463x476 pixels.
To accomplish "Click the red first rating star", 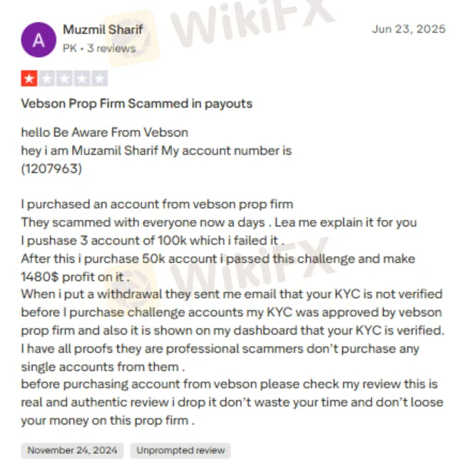I will (x=29, y=79).
